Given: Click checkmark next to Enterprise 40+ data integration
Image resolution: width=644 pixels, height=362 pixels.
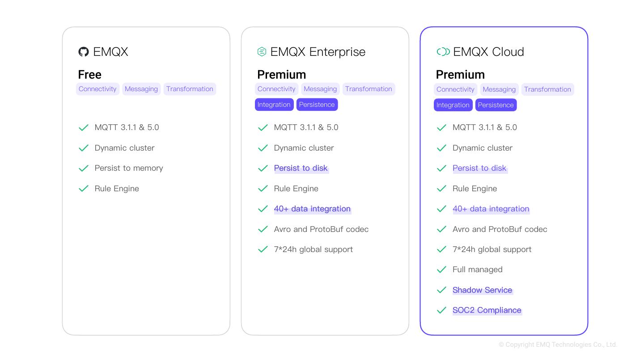Looking at the screenshot, I should pos(263,209).
